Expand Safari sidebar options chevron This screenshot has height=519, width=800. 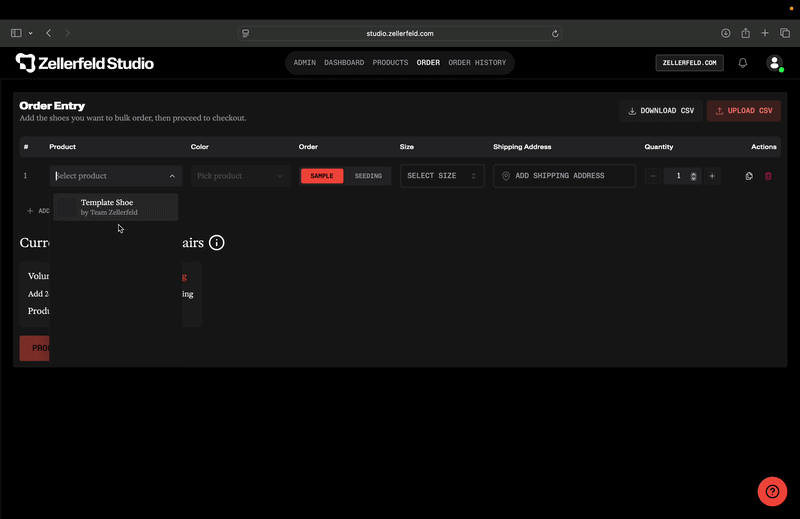pyautogui.click(x=31, y=33)
